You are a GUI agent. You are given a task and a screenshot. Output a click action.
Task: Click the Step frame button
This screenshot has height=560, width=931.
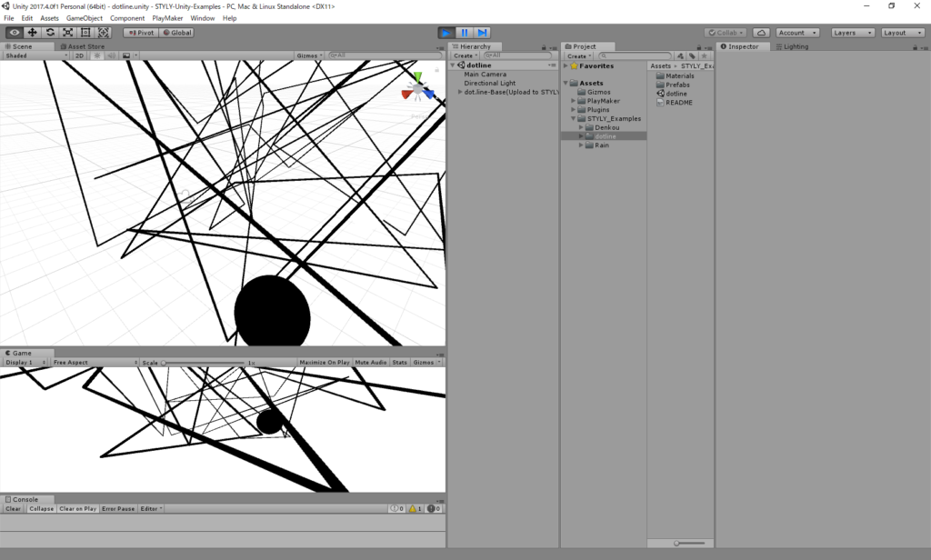(482, 32)
